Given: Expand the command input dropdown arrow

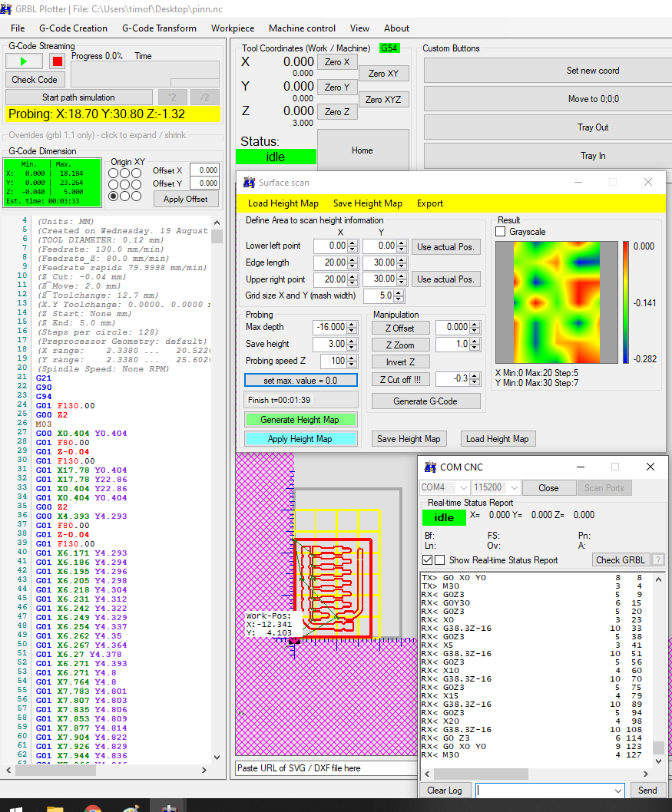Looking at the screenshot, I should (x=619, y=791).
